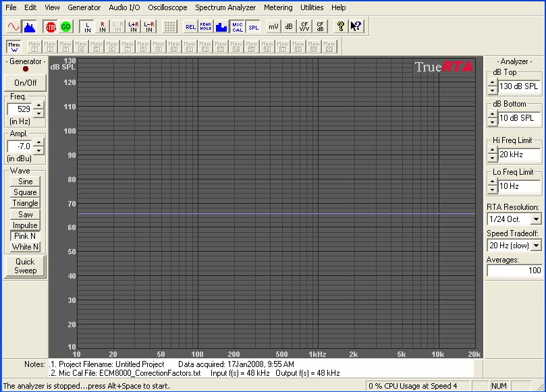Select the White N waveform
546x392 pixels.
(26, 247)
